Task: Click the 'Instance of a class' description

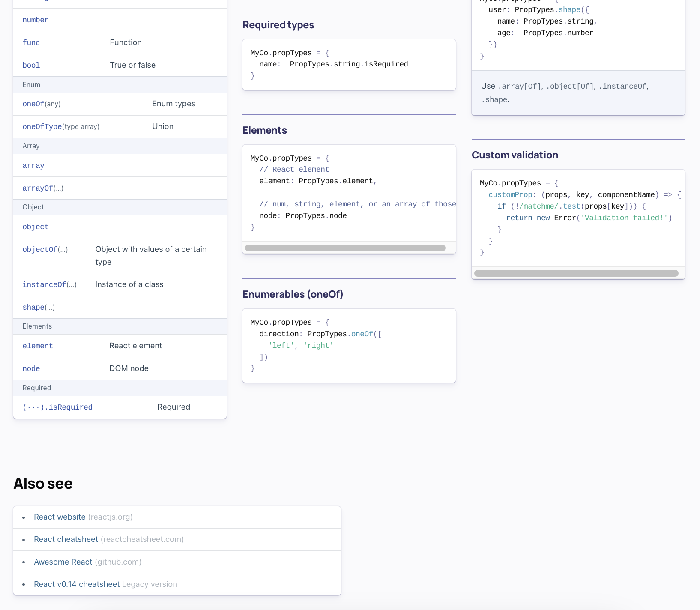Action: coord(129,284)
